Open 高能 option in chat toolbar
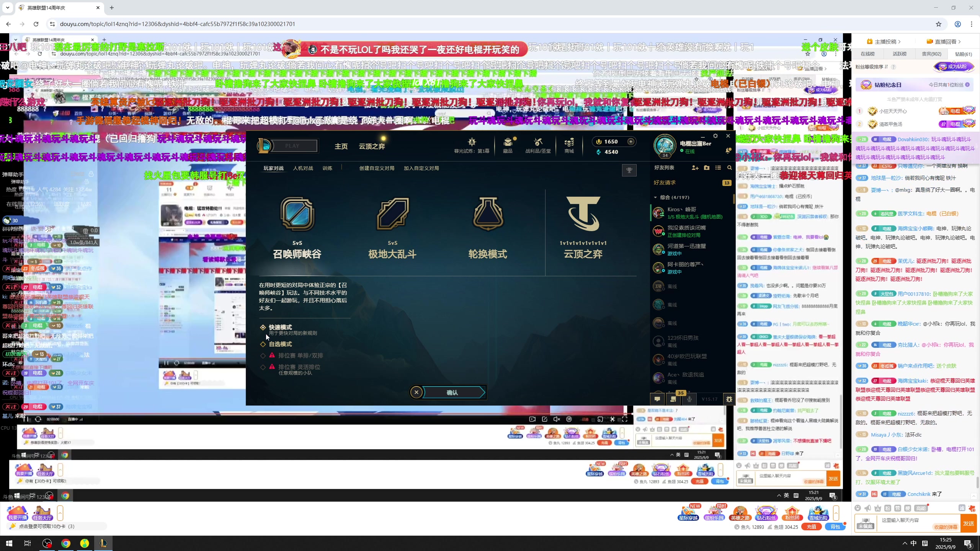 tap(920, 508)
